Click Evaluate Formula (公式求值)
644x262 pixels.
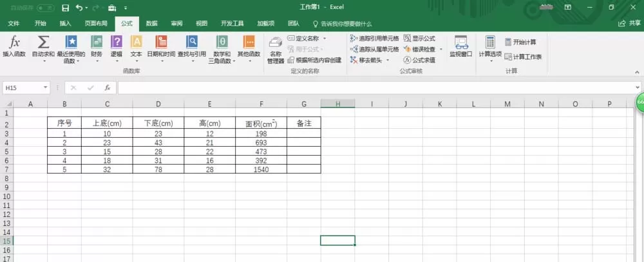click(420, 60)
